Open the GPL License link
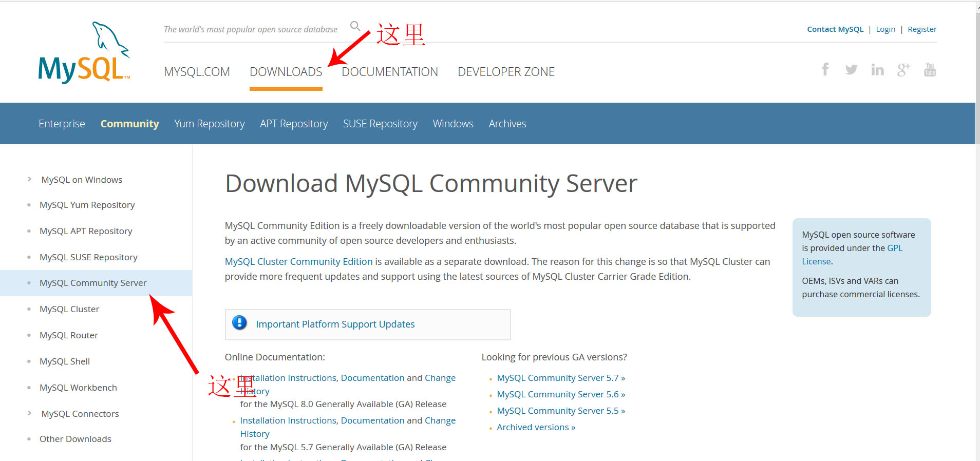 (853, 255)
